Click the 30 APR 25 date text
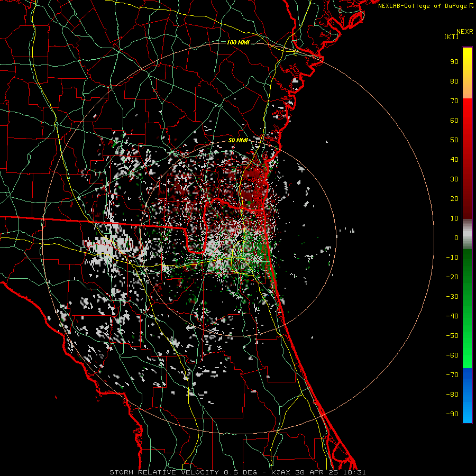 317,472
